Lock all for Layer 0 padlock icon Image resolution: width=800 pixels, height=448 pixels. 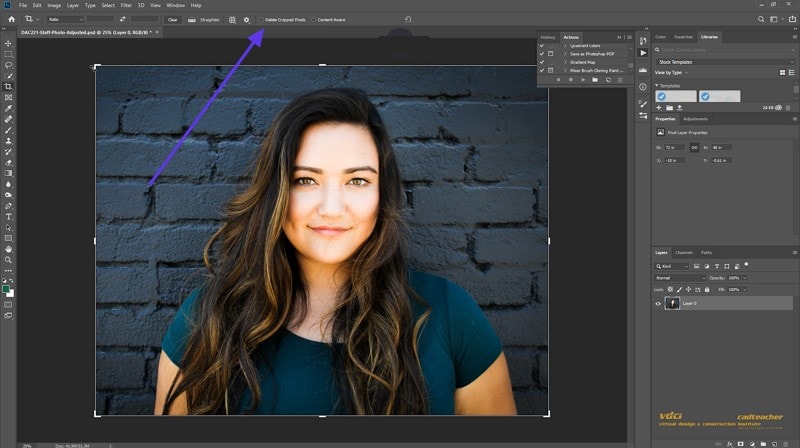(x=707, y=289)
